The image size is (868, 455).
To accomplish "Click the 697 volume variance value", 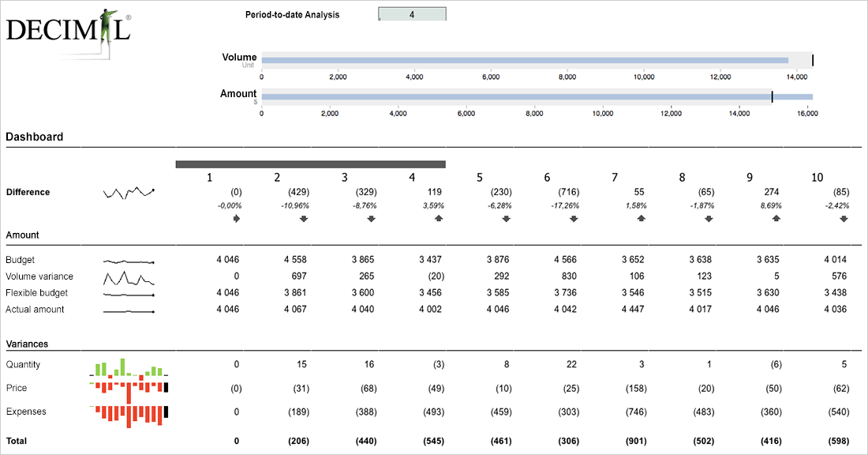I will coord(299,276).
